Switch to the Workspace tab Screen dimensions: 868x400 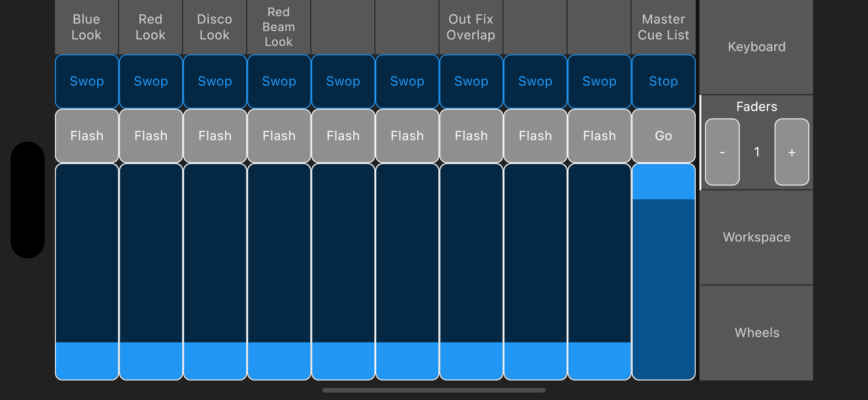point(757,238)
